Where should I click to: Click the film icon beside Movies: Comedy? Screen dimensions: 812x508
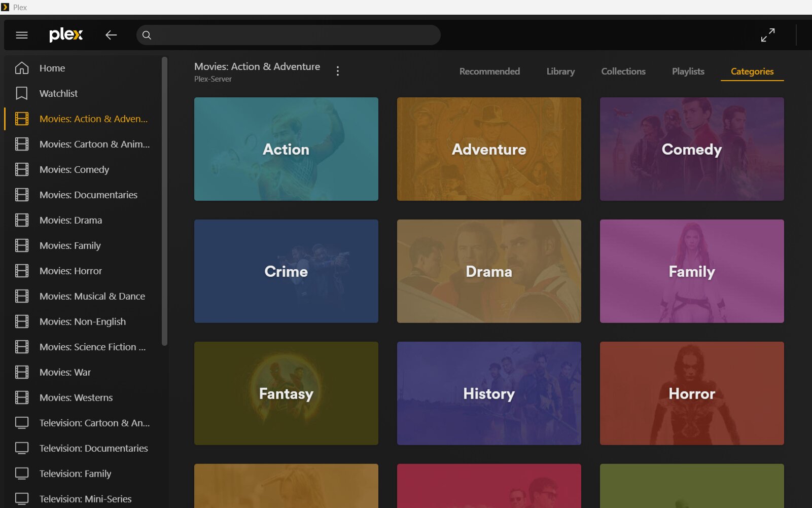click(22, 169)
